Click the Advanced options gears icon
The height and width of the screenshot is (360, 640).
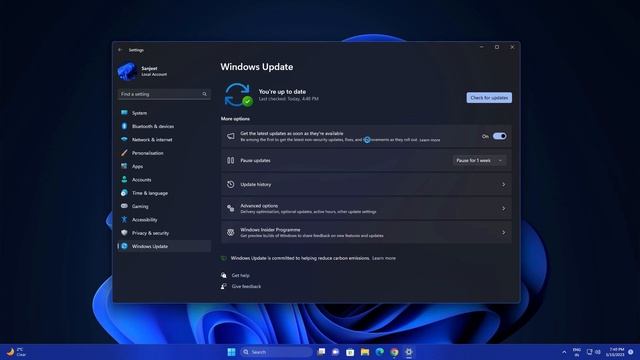coord(231,209)
